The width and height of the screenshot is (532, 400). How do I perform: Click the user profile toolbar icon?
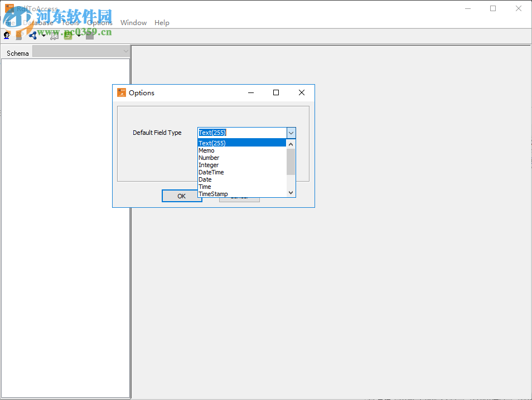click(x=6, y=35)
